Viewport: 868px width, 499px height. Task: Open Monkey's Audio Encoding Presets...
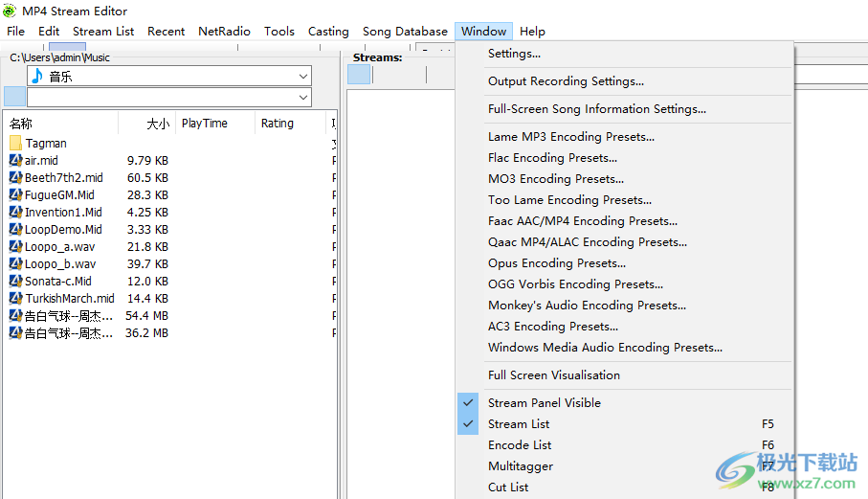624,306
